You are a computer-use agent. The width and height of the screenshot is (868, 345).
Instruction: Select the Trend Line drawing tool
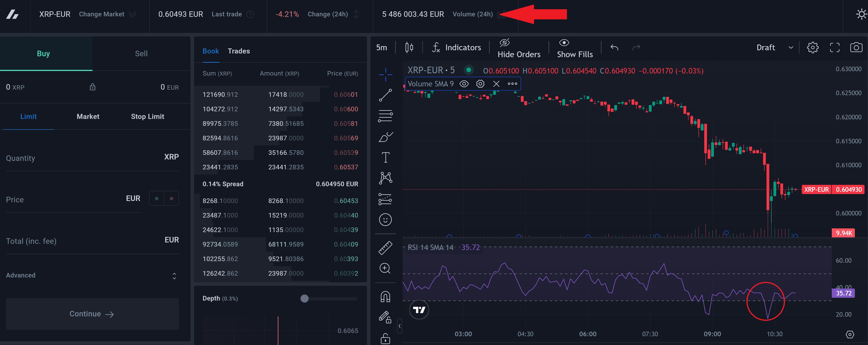385,95
